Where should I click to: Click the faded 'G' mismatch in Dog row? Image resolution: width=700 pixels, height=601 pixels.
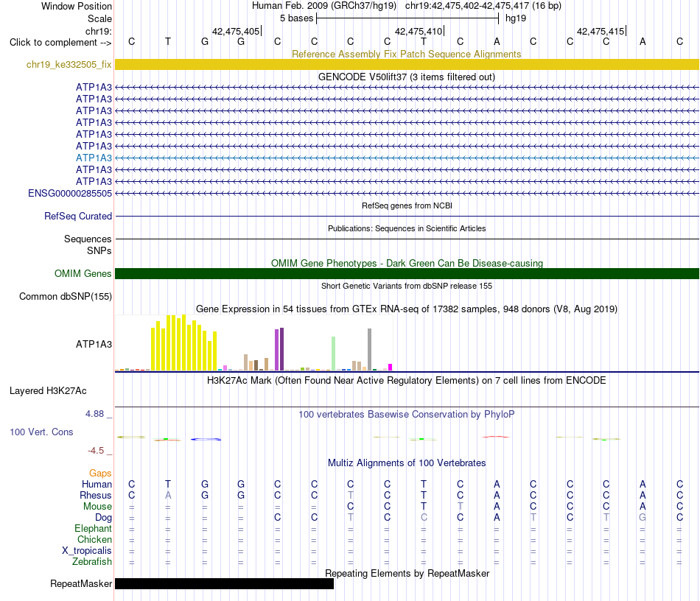643,517
